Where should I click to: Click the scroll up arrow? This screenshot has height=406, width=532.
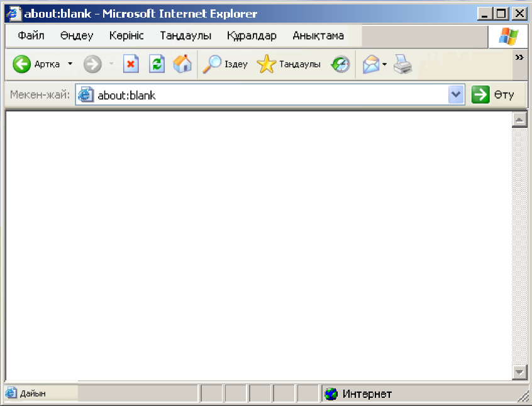[x=519, y=120]
